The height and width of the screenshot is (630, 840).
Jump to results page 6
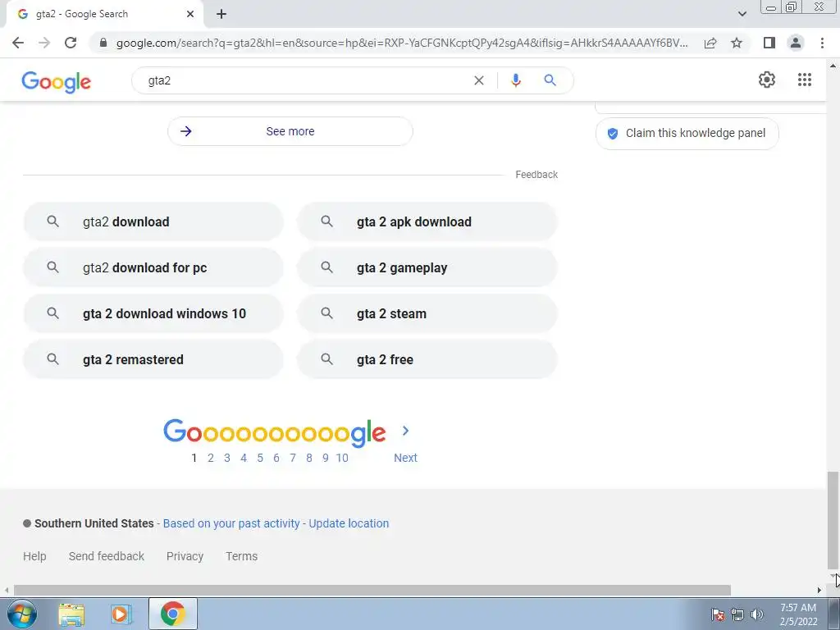pyautogui.click(x=276, y=458)
